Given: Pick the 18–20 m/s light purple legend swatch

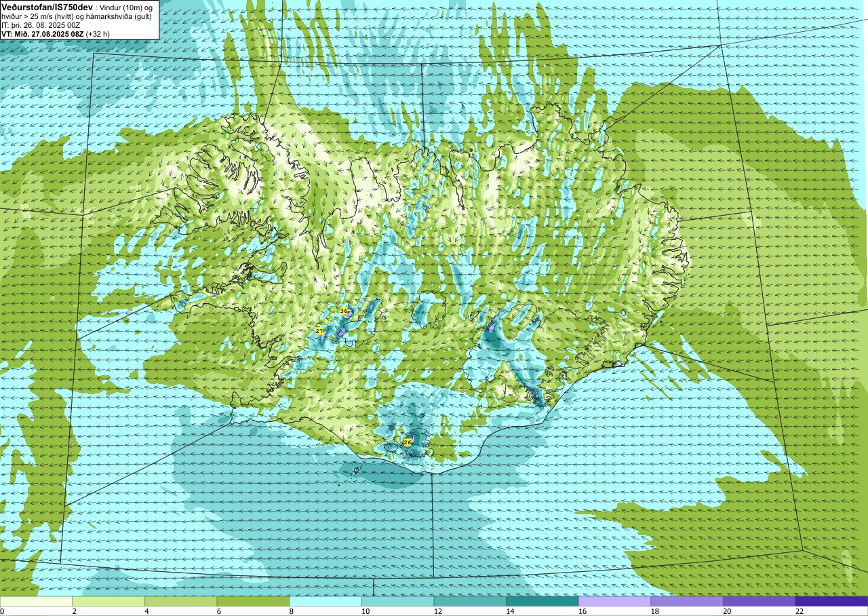Looking at the screenshot, I should (x=687, y=601).
